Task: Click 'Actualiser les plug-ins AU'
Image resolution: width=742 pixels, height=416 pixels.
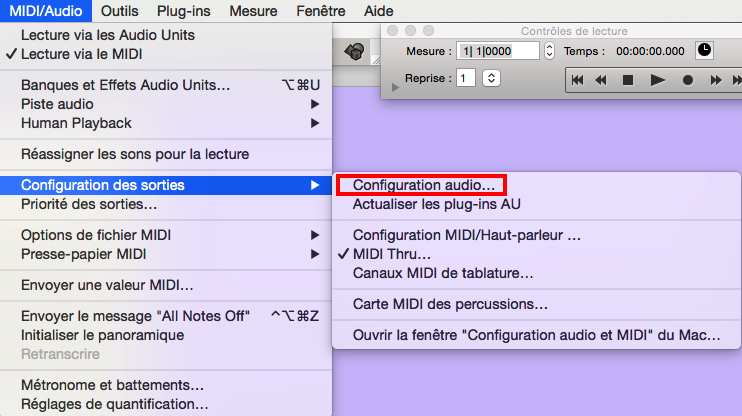Action: click(x=436, y=204)
